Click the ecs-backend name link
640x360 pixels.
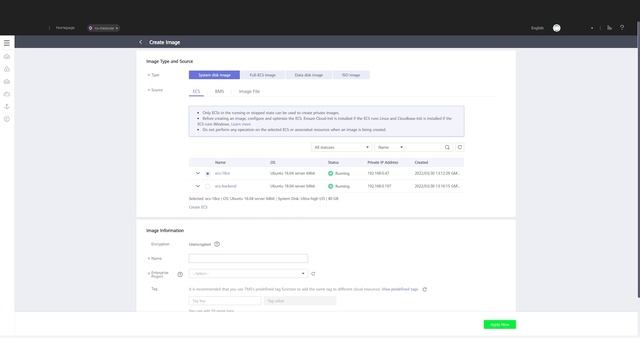click(x=225, y=186)
